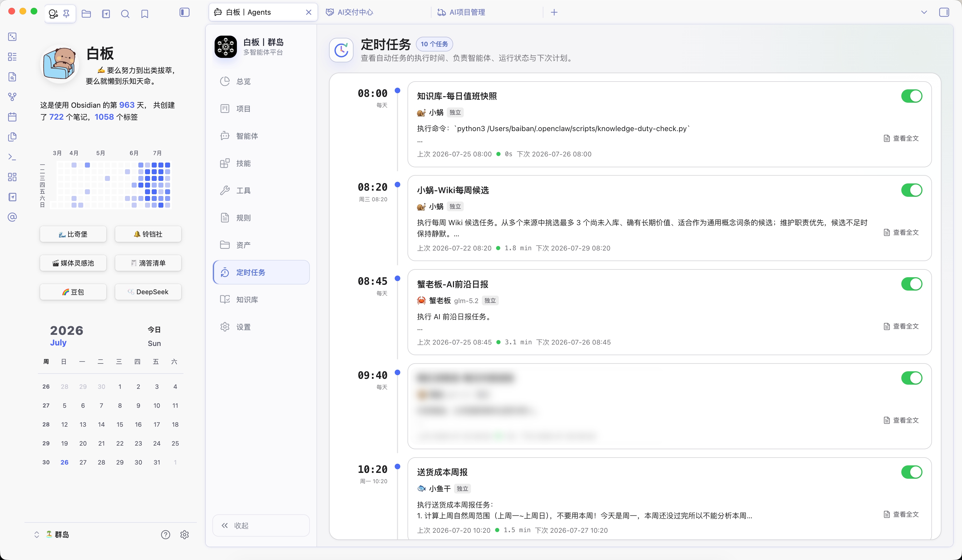
Task: Click 查看全文 on the 09:40 task card
Action: click(x=901, y=420)
